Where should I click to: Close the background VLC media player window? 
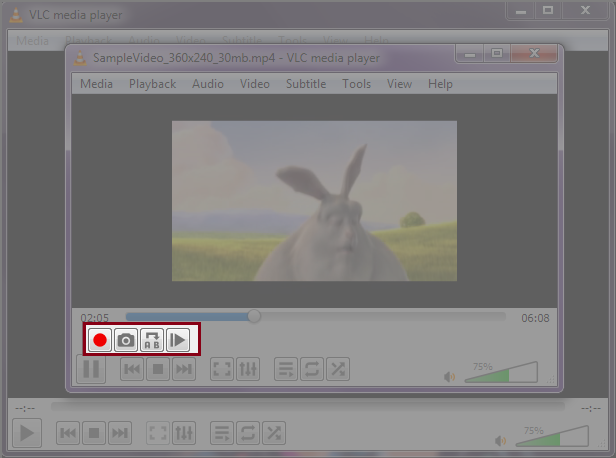pos(585,11)
